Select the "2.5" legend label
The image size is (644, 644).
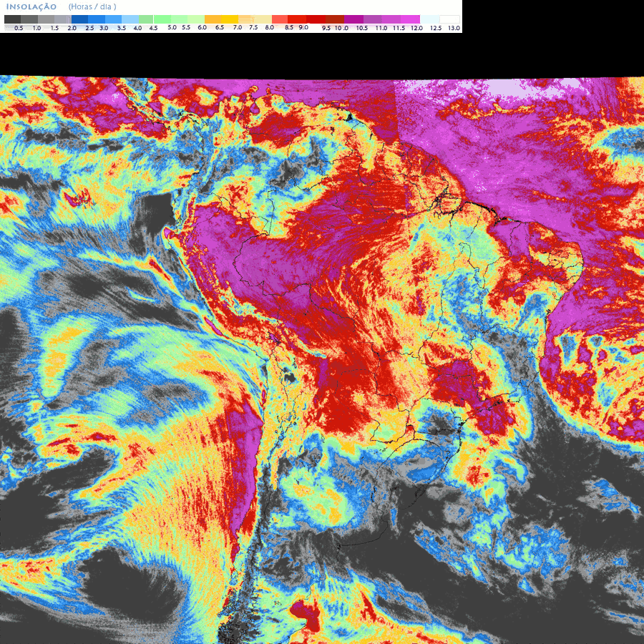[x=89, y=29]
